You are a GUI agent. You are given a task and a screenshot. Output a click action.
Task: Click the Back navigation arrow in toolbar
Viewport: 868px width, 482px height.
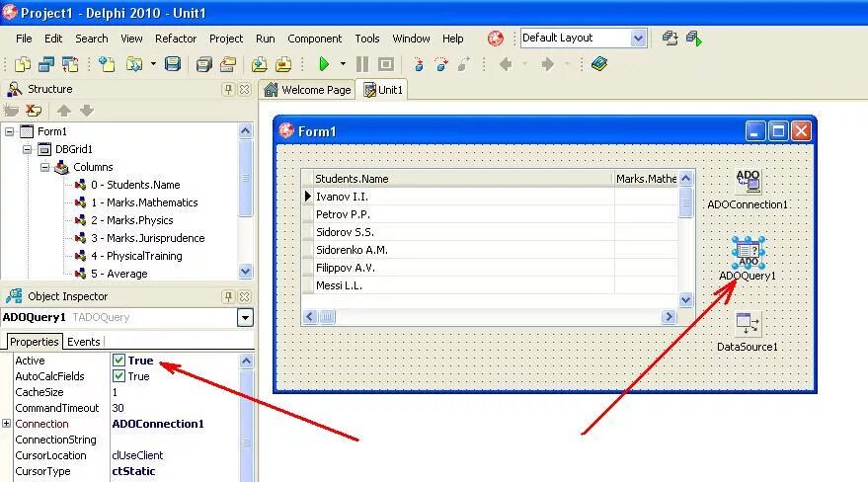(x=506, y=64)
